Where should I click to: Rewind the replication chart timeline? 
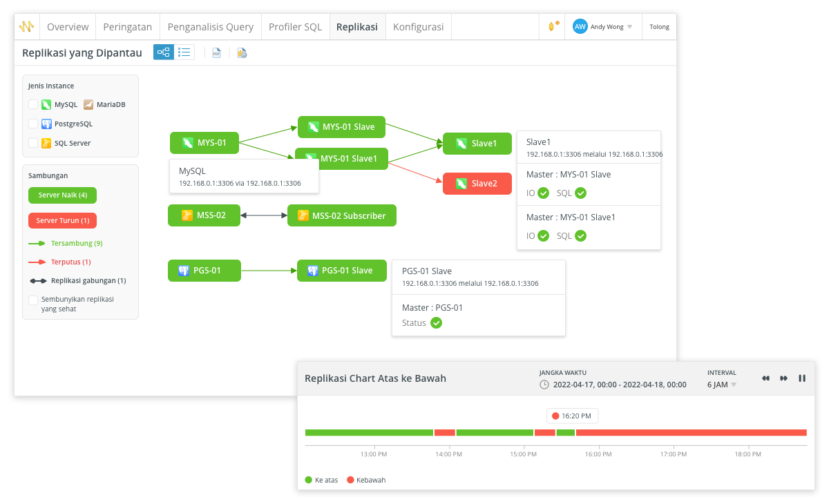(x=765, y=378)
